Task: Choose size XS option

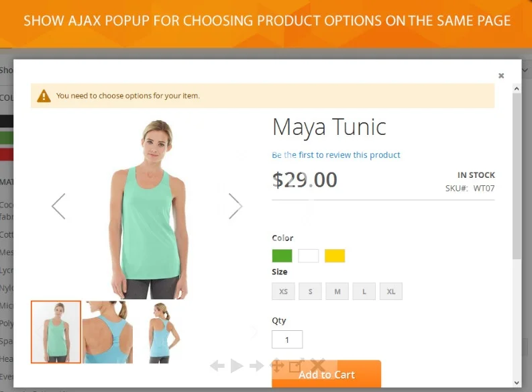Action: [283, 291]
